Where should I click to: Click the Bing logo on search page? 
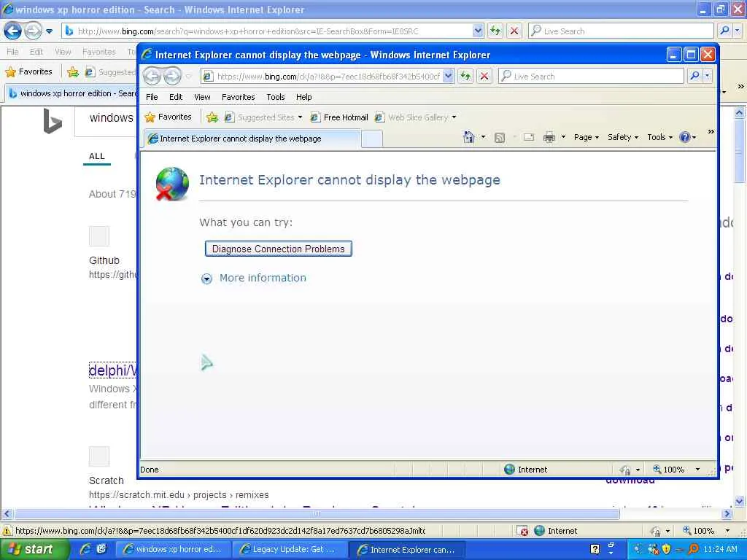click(53, 121)
